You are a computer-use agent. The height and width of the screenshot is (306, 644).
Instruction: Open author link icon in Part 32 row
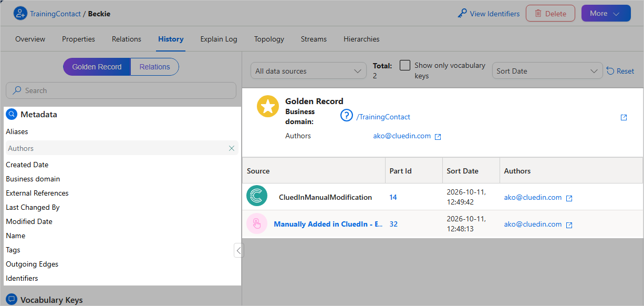coord(569,225)
